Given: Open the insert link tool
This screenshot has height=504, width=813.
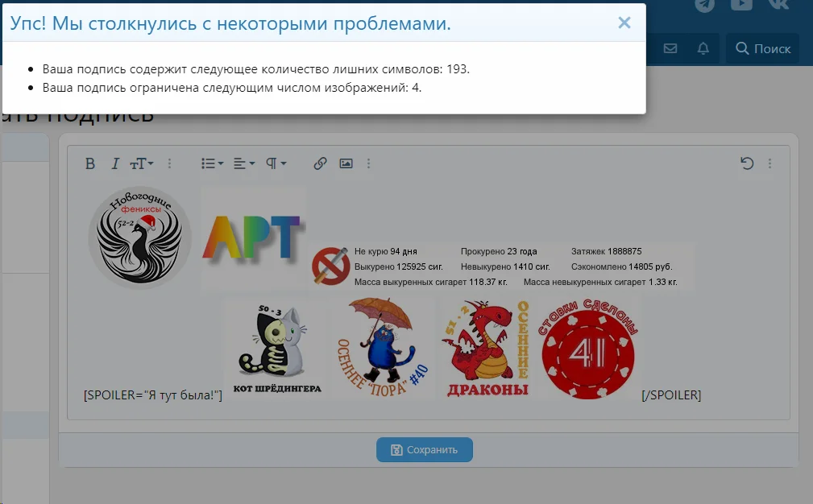Looking at the screenshot, I should pyautogui.click(x=320, y=163).
